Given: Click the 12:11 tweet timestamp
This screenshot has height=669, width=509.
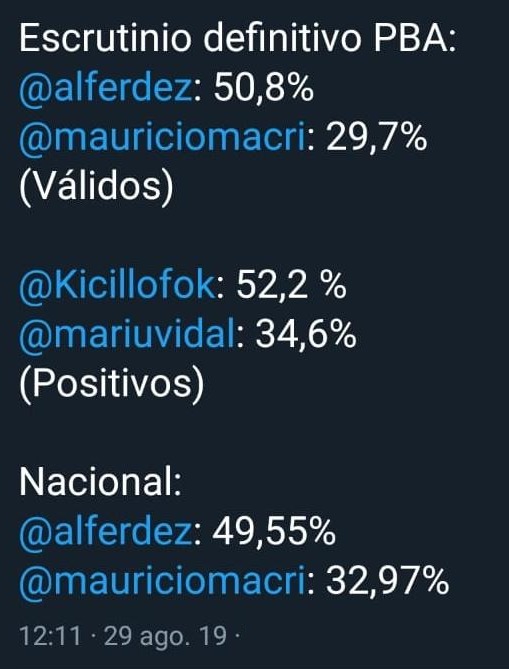Looking at the screenshot, I should click(50, 637).
